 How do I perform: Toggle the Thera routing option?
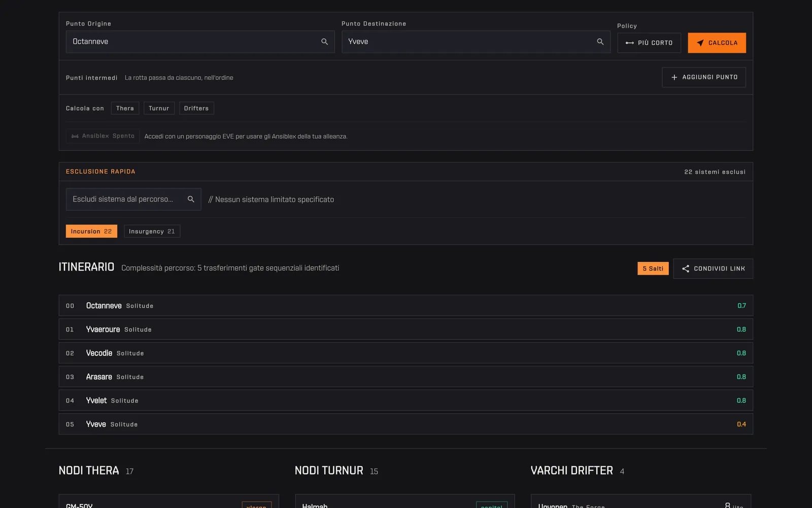point(125,108)
